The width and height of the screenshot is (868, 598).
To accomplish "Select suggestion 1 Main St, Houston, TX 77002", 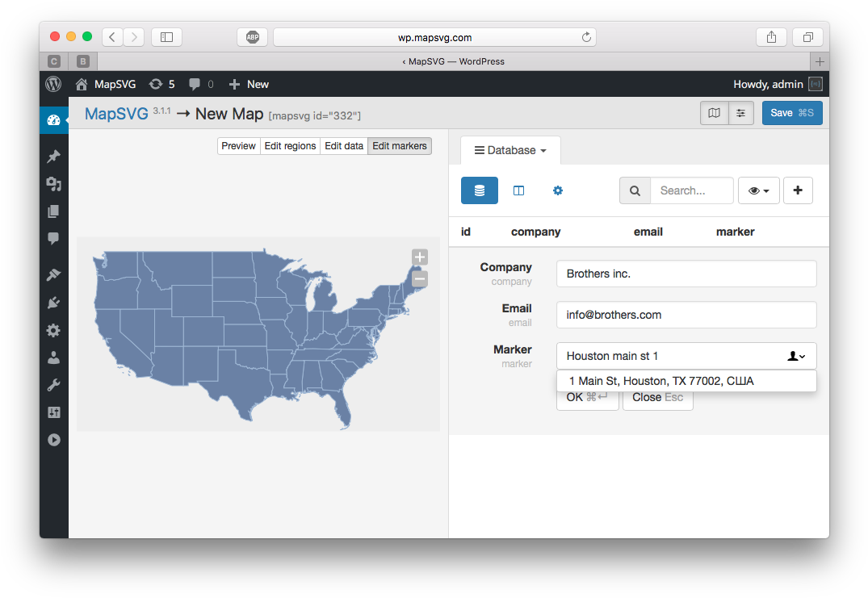I will pyautogui.click(x=686, y=381).
